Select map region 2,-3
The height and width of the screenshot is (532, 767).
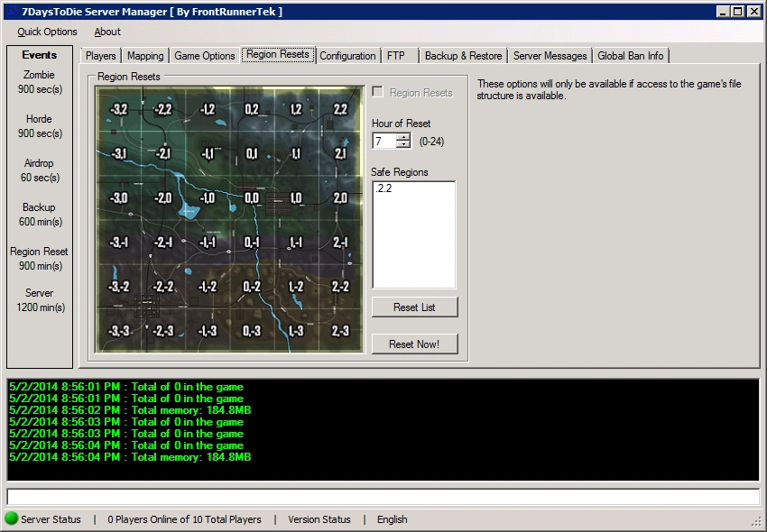(340, 331)
